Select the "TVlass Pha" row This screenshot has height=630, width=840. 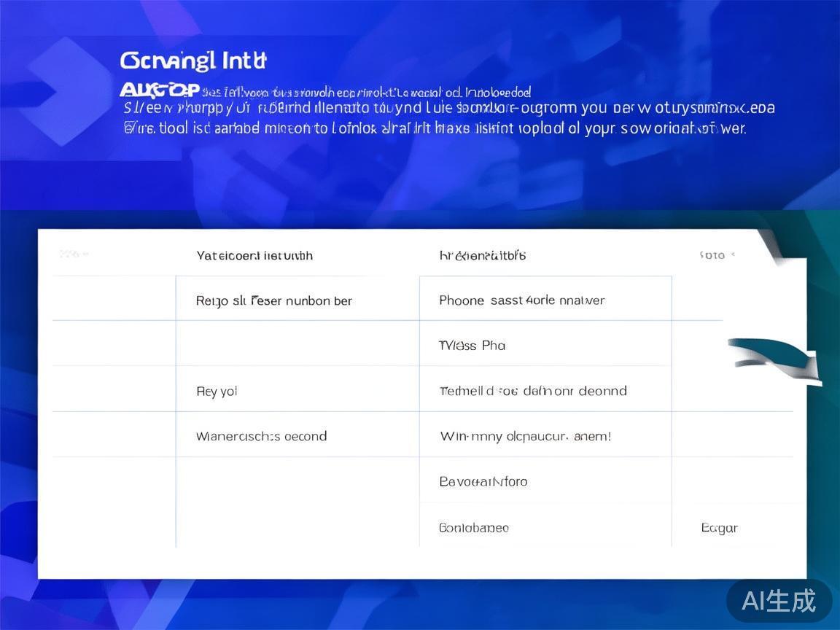(x=472, y=346)
